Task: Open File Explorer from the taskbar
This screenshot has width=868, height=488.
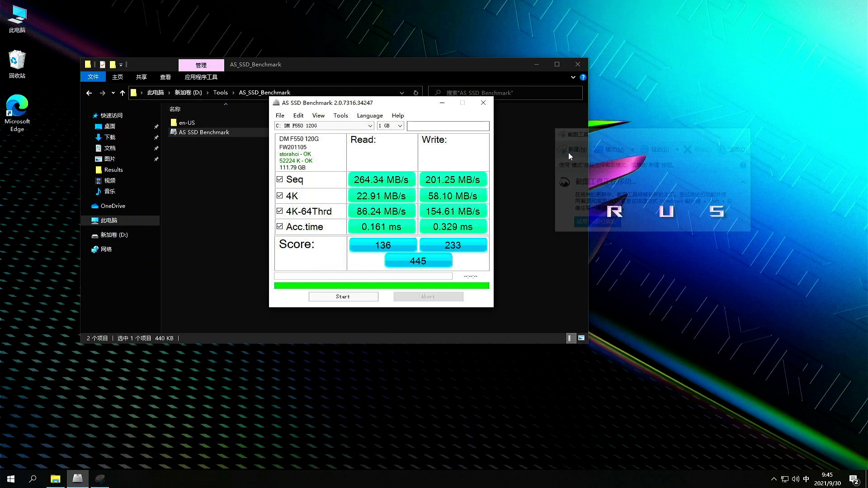Action: coord(55,479)
